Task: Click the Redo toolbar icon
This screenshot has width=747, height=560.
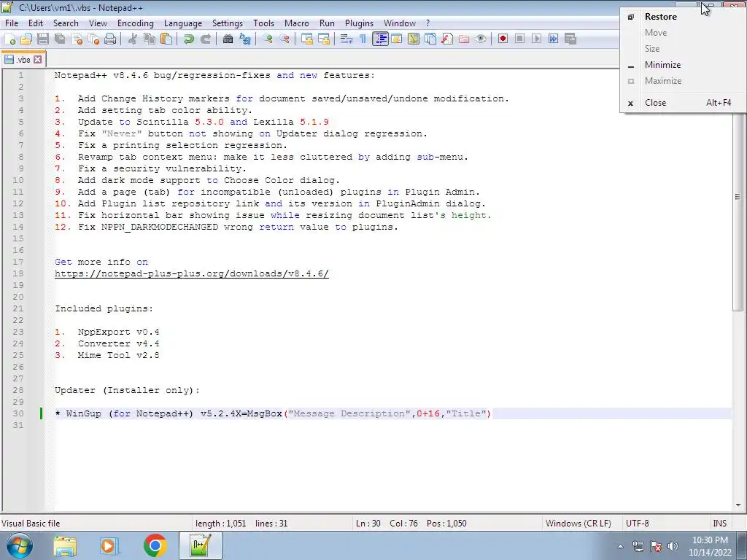Action: (205, 39)
